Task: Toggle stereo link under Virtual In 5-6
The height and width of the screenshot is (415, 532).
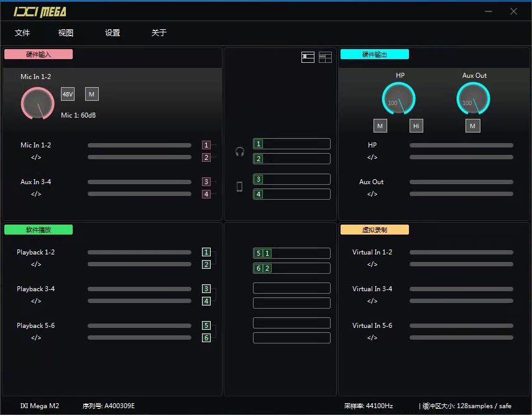Action: (x=372, y=337)
